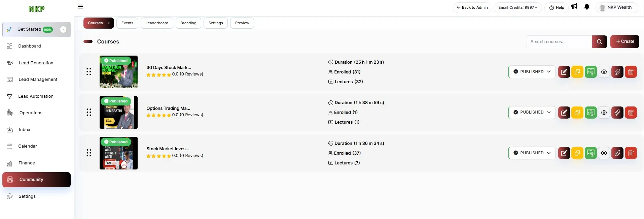
Task: Go Back to Admin
Action: tap(472, 7)
